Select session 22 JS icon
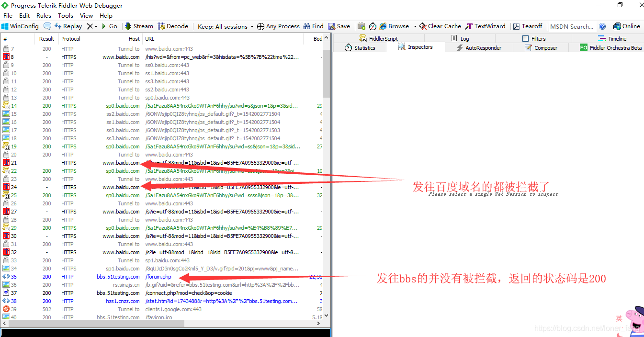Image resolution: width=644 pixels, height=337 pixels. (x=6, y=171)
